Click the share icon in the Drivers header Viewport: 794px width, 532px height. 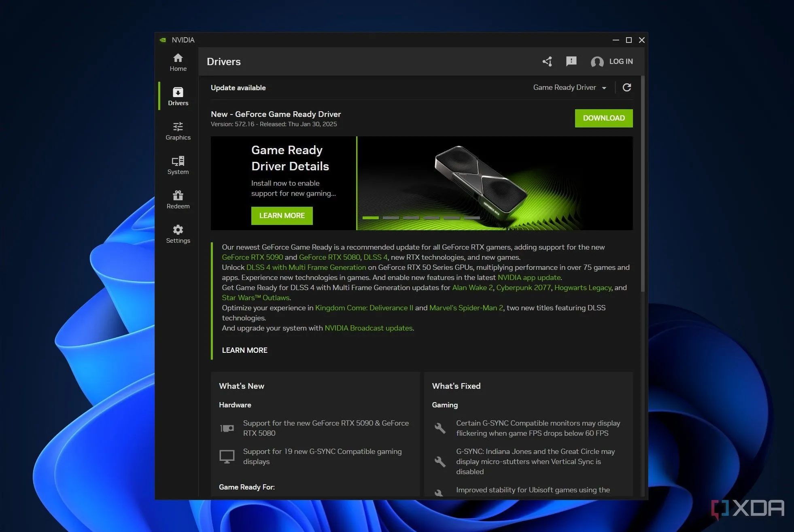click(x=547, y=61)
